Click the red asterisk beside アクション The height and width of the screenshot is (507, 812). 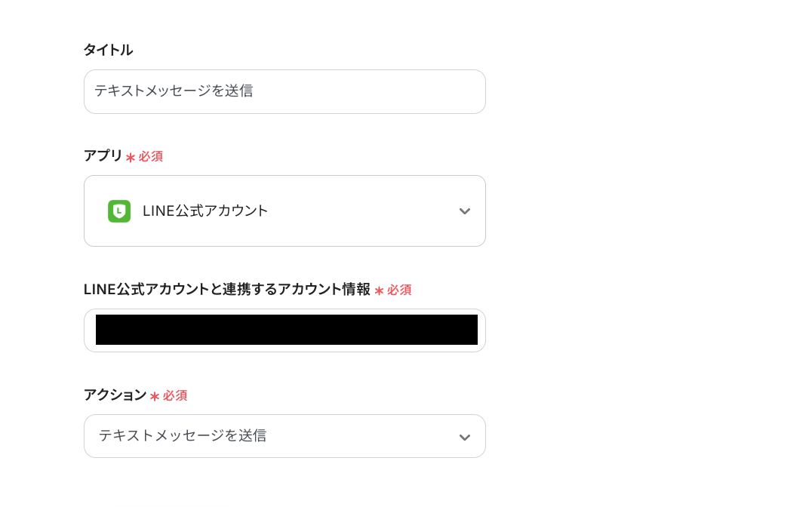[155, 395]
